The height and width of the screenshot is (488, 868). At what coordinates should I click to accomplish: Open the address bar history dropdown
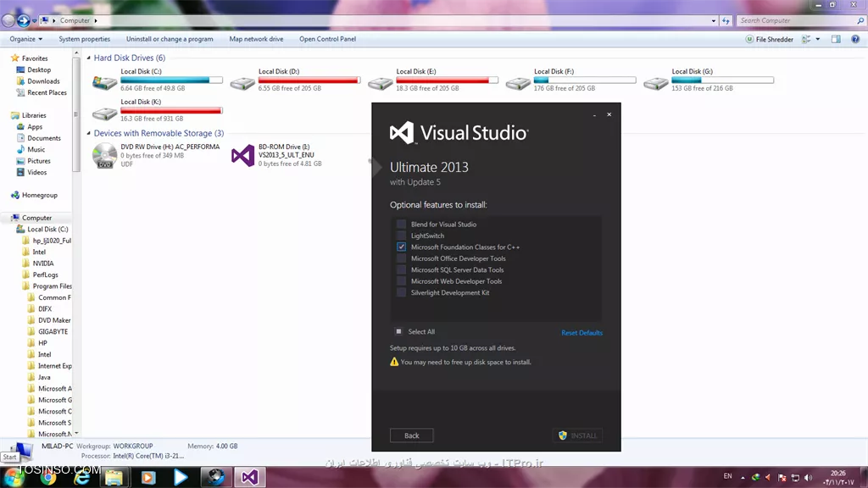point(713,20)
